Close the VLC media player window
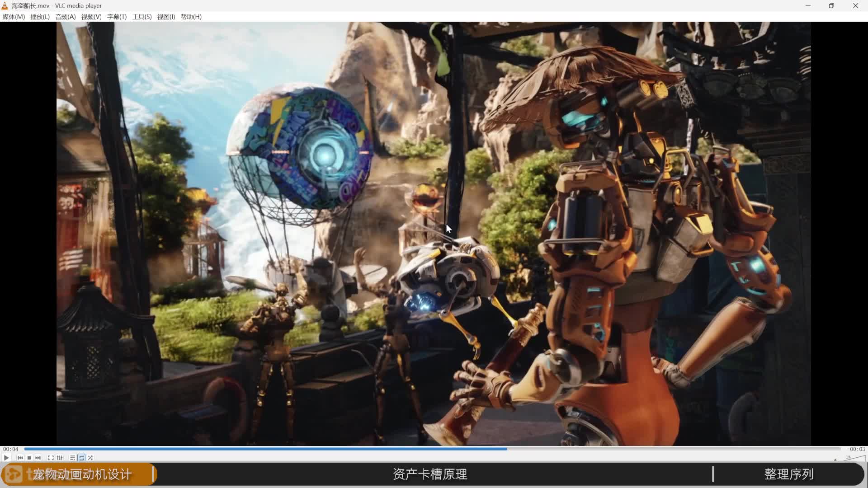868x488 pixels. (x=855, y=5)
